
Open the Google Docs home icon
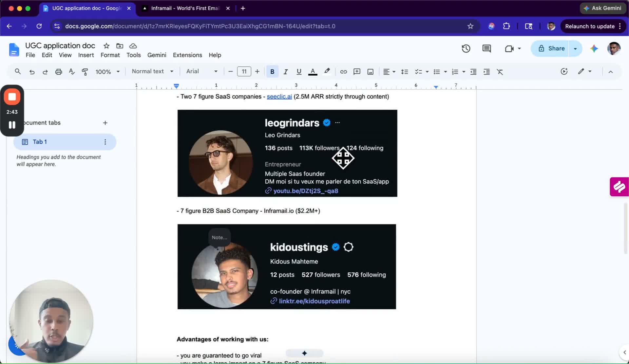(x=14, y=49)
